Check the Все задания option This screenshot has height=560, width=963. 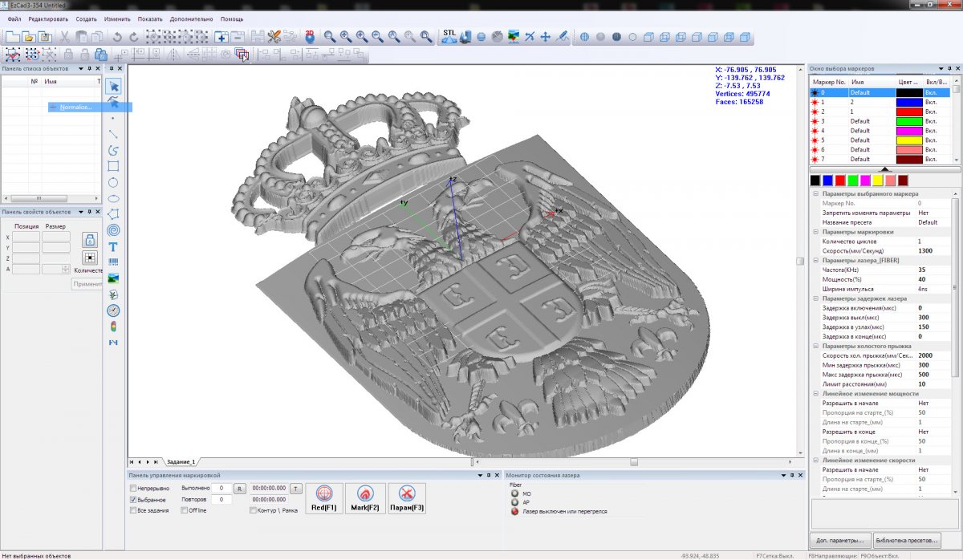[x=133, y=510]
